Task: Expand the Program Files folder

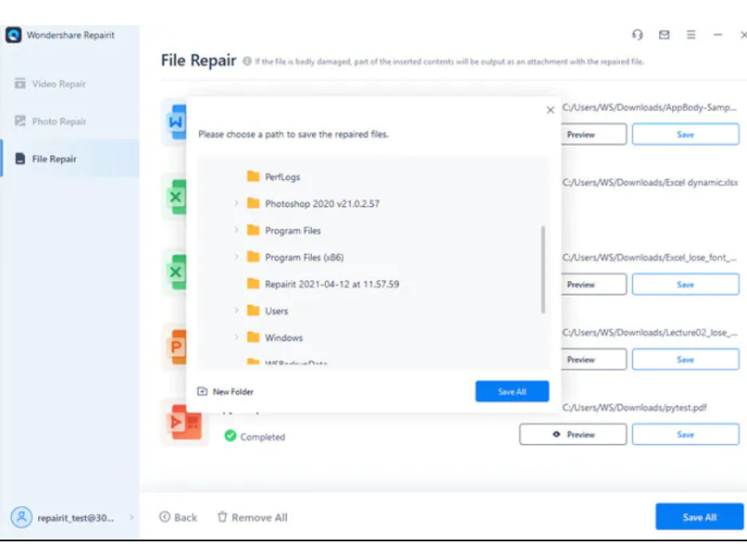Action: (x=236, y=230)
